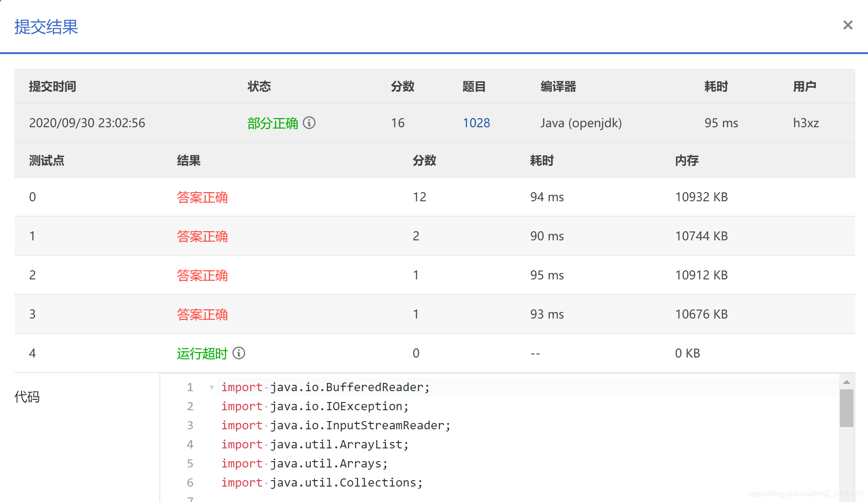Click the 提交结果 dialog title
868x502 pixels.
pyautogui.click(x=46, y=27)
